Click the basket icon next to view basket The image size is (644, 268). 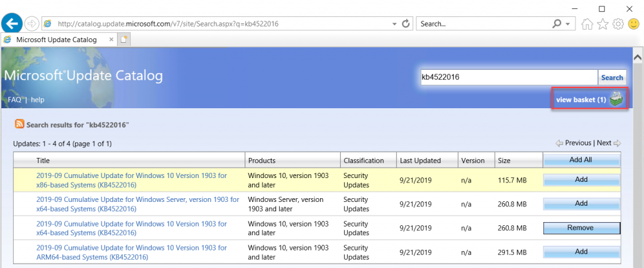616,99
